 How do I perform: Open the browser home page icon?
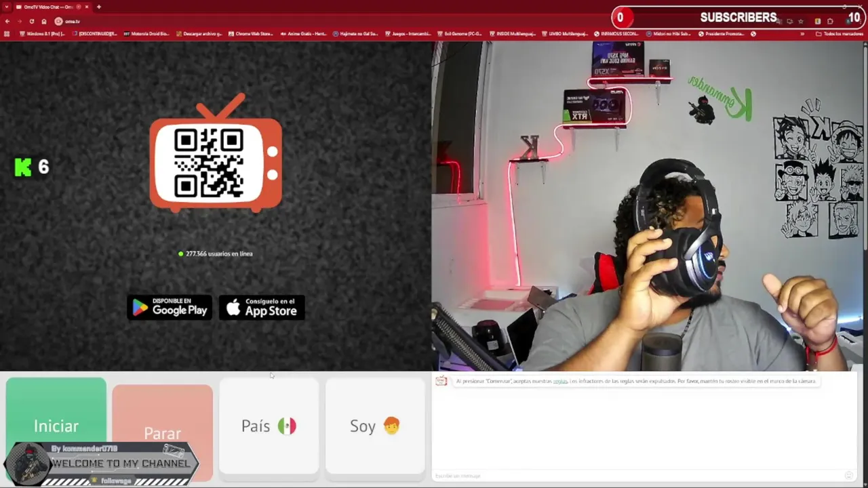pyautogui.click(x=44, y=21)
